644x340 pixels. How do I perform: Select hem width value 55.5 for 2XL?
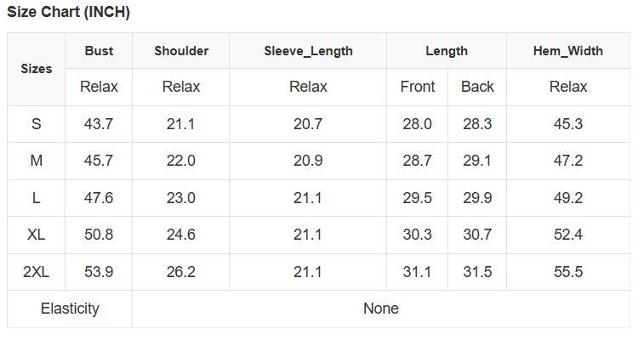point(568,272)
